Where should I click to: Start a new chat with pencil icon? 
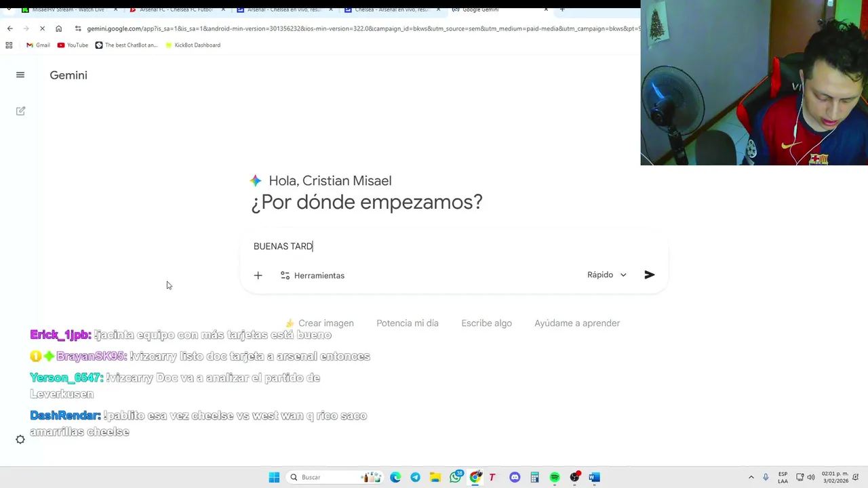20,110
